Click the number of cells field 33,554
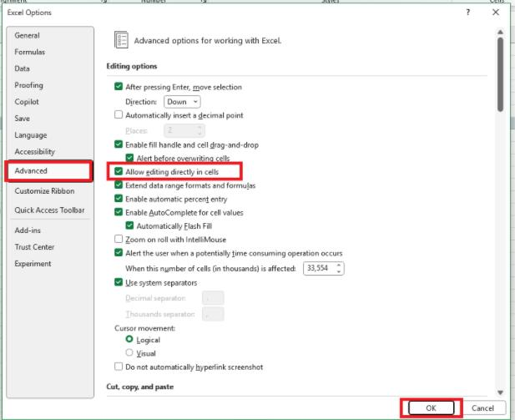Image resolution: width=515 pixels, height=420 pixels. [319, 268]
